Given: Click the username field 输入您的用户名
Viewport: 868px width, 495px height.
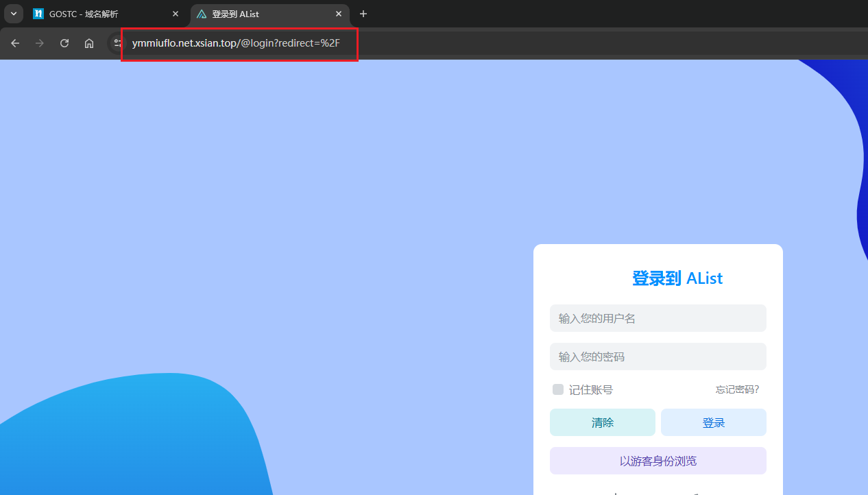Looking at the screenshot, I should [658, 318].
